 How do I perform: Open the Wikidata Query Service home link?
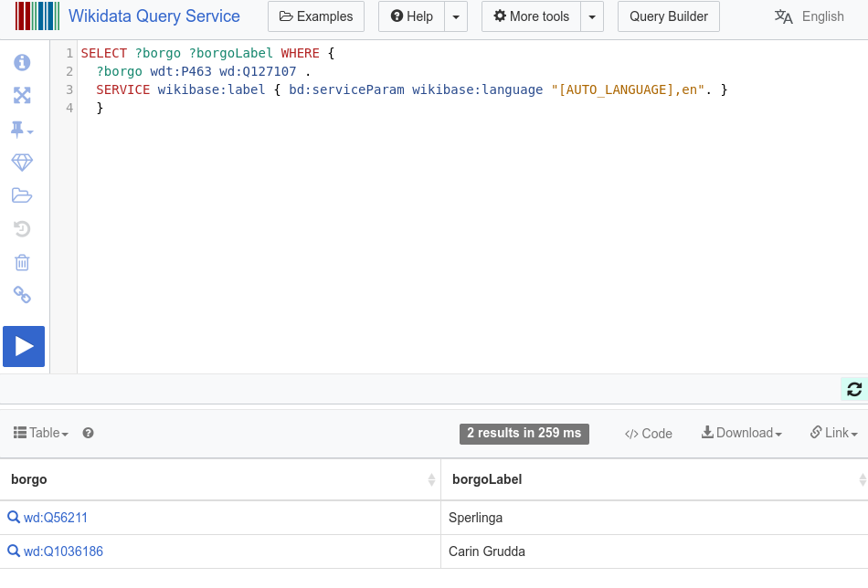[x=153, y=16]
